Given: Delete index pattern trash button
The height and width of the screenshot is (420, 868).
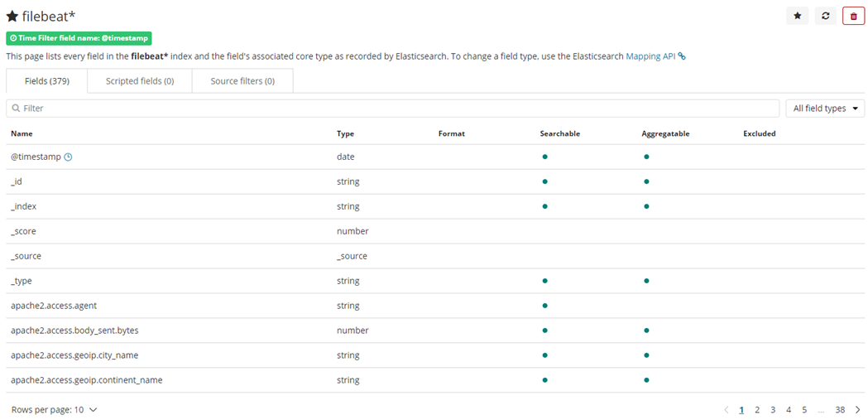Looking at the screenshot, I should pyautogui.click(x=854, y=16).
